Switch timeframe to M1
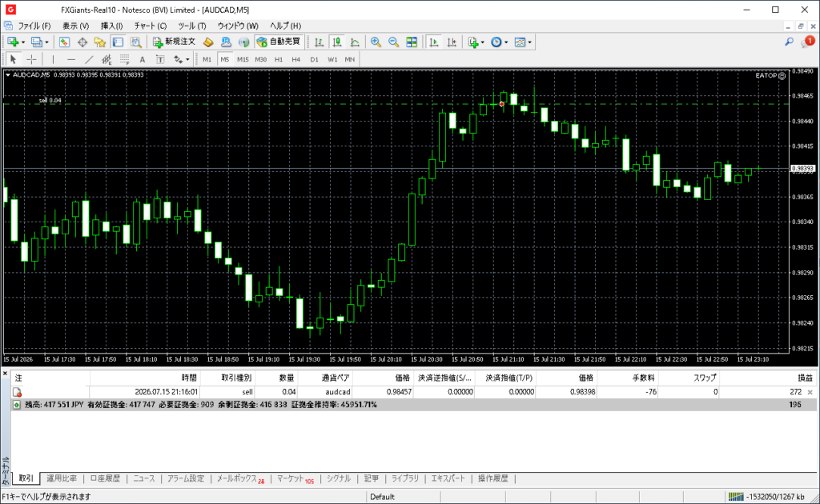820x504 pixels. pos(207,59)
